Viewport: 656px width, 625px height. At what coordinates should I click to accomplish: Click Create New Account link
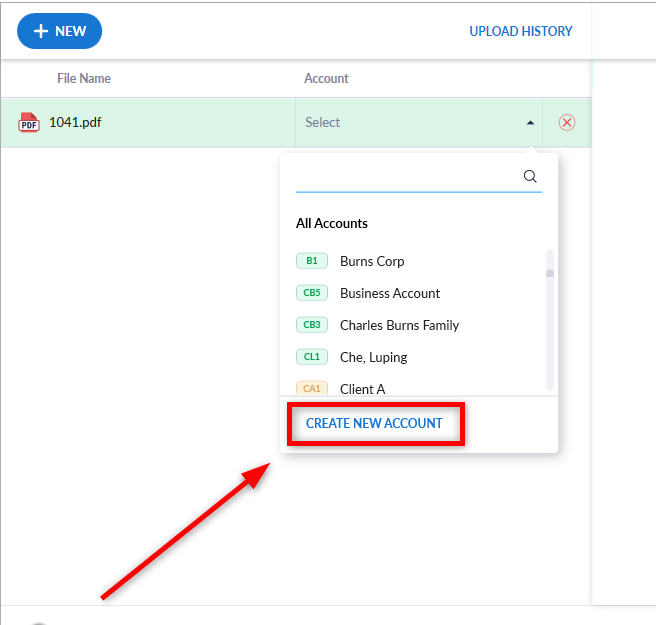pos(374,423)
